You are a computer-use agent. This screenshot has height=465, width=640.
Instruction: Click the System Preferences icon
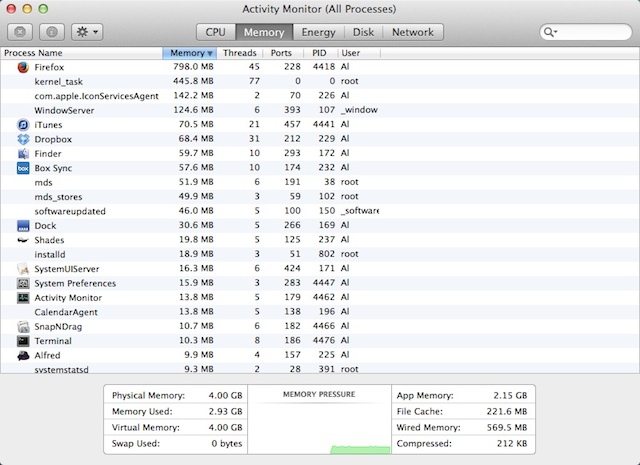click(x=23, y=283)
